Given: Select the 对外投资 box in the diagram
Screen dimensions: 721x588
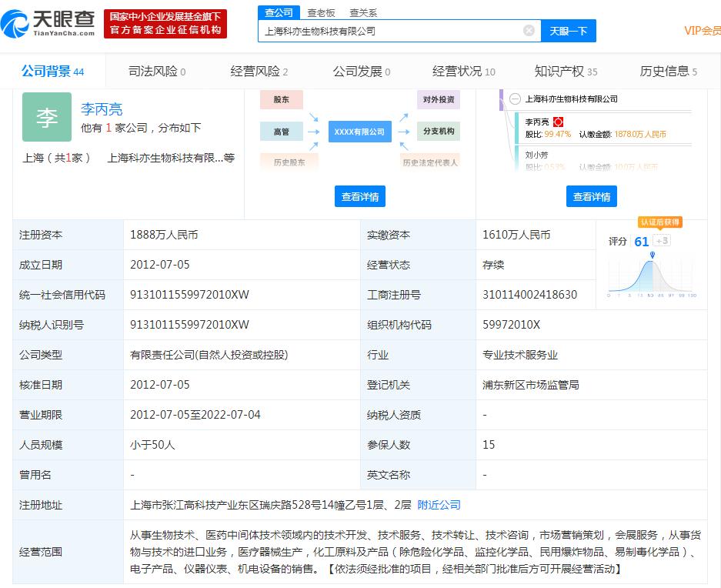Looking at the screenshot, I should [439, 99].
